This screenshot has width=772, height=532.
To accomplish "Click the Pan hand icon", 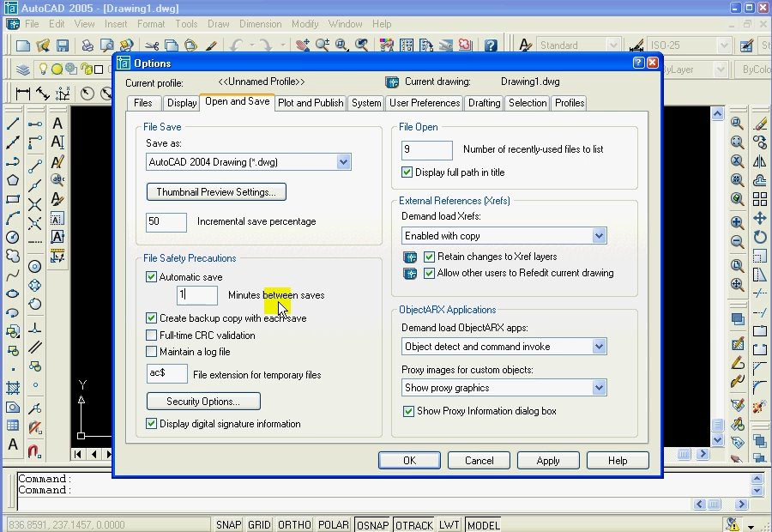I will pyautogui.click(x=303, y=45).
